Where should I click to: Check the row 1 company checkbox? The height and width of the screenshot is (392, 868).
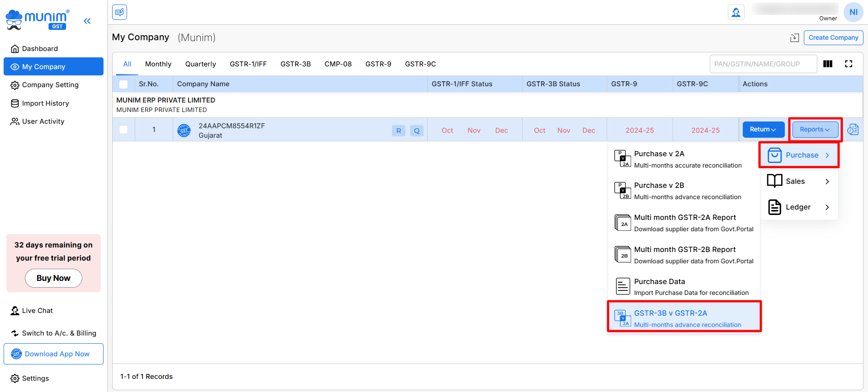pyautogui.click(x=123, y=130)
